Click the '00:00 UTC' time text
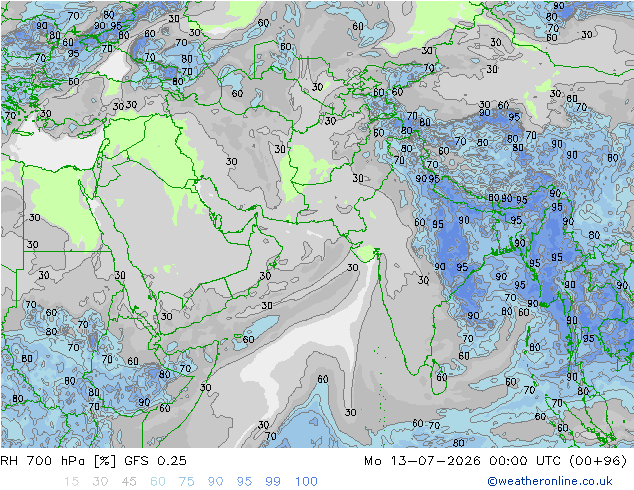The image size is (634, 490). [526, 461]
